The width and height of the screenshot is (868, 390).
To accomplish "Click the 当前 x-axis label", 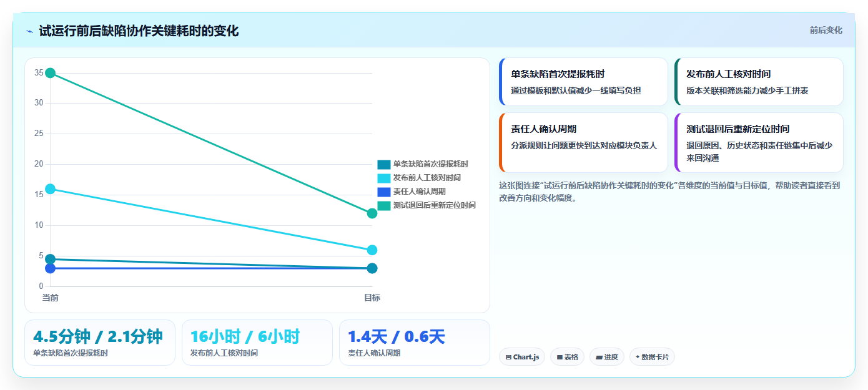I will pyautogui.click(x=51, y=298).
